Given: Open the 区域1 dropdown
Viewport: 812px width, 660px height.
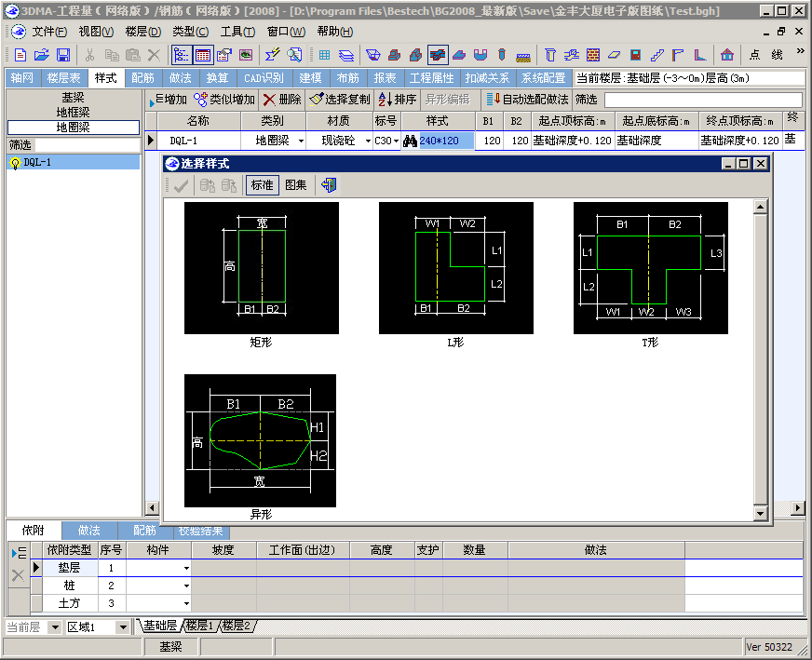Looking at the screenshot, I should [123, 627].
